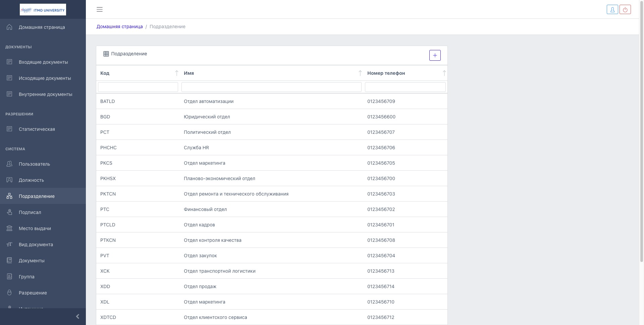Open the user profile icon
Viewport: 644px width, 325px height.
(x=612, y=9)
